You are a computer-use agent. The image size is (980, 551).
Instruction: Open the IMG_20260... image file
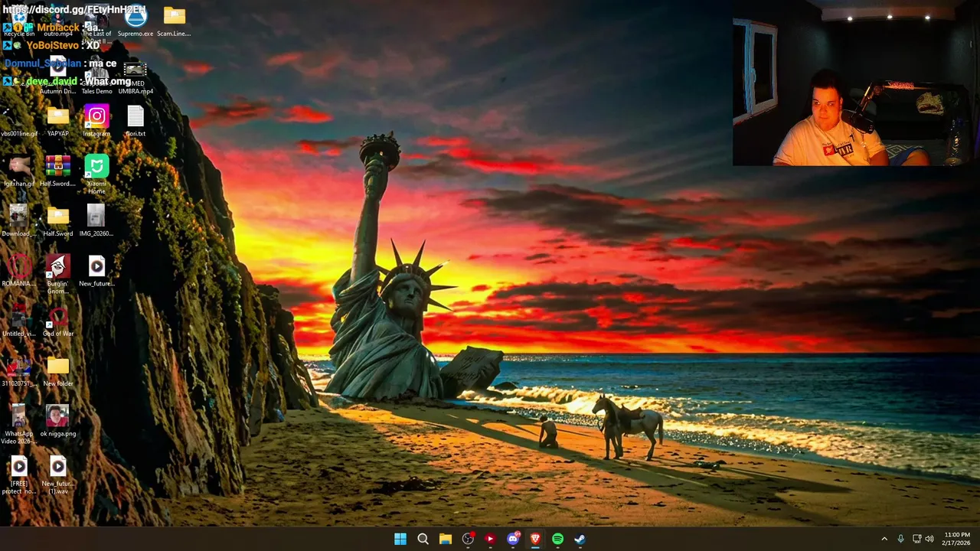pyautogui.click(x=96, y=221)
